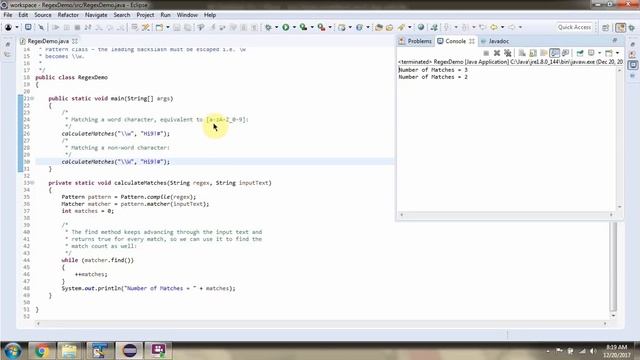Click the Suspend debug icon
Image resolution: width=640 pixels, height=360 pixels.
pos(67,27)
